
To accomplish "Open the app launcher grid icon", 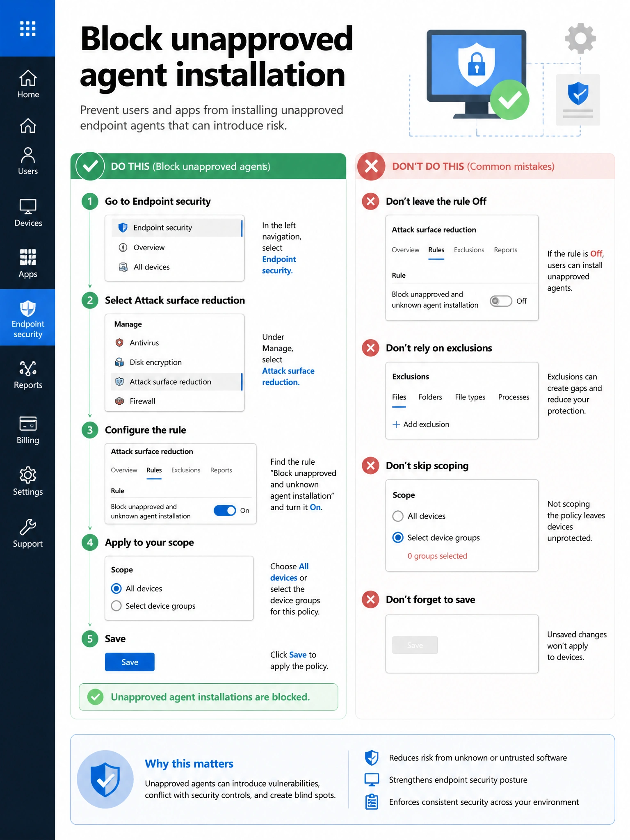I will tap(27, 29).
